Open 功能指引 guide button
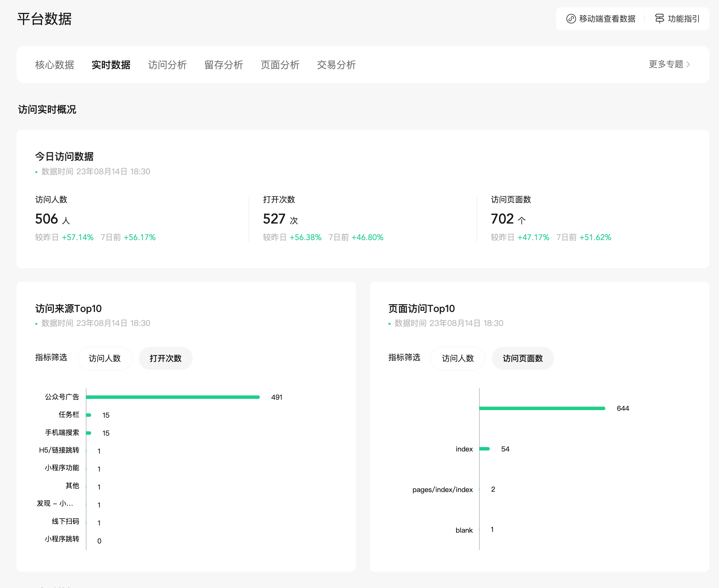Viewport: 719px width, 588px height. 683,19
